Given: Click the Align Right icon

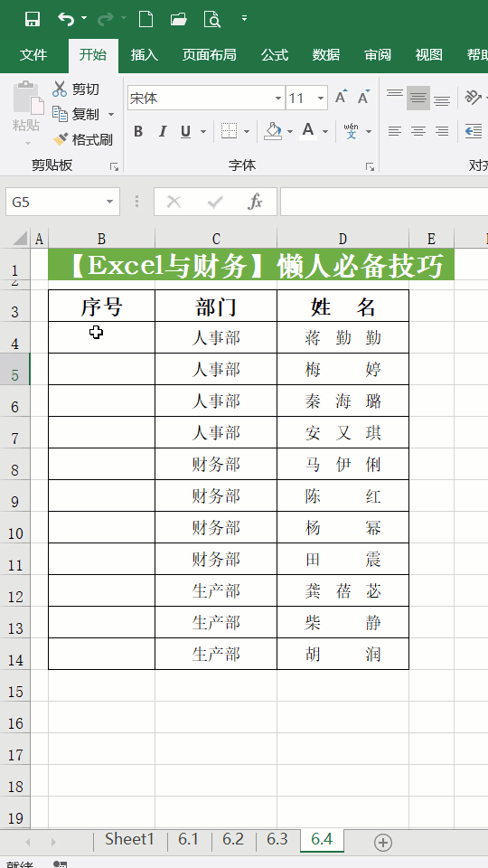Looking at the screenshot, I should tap(442, 131).
